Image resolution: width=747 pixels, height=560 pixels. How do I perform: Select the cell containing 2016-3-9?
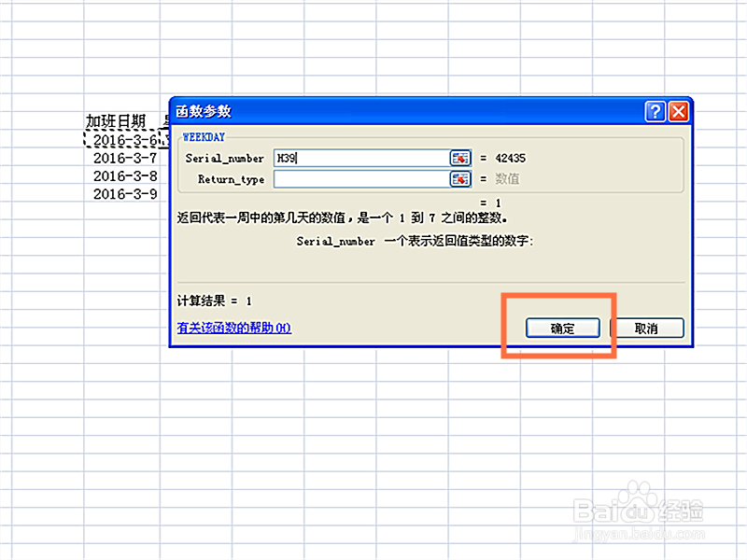[122, 194]
